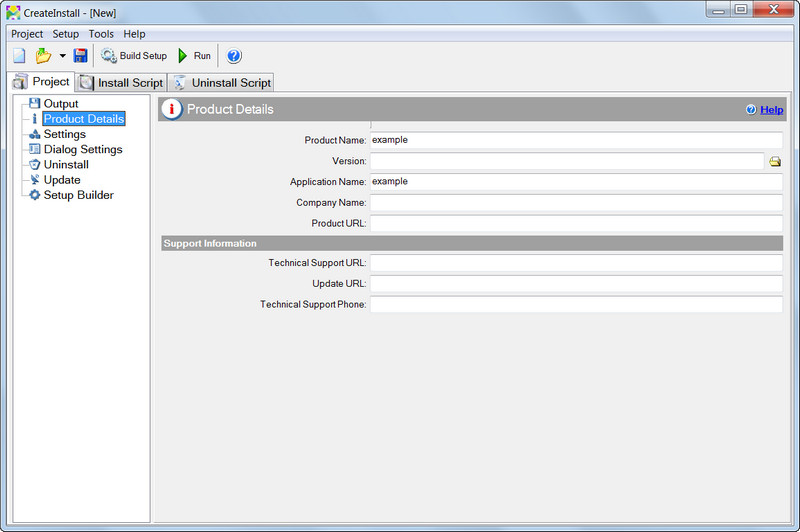Screen dimensions: 800x532
Task: Minimize the CreateInstall window
Action: click(718, 10)
